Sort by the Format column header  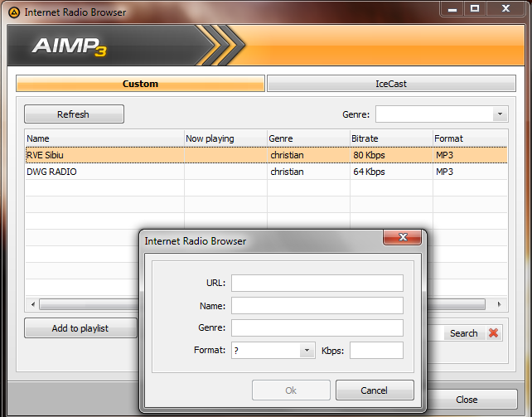(x=470, y=138)
